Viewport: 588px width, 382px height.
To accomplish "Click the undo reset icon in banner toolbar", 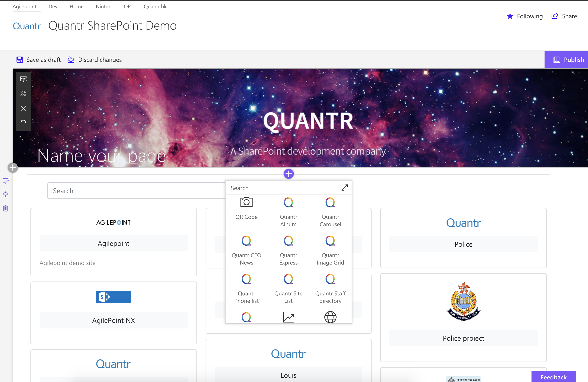I will [23, 123].
